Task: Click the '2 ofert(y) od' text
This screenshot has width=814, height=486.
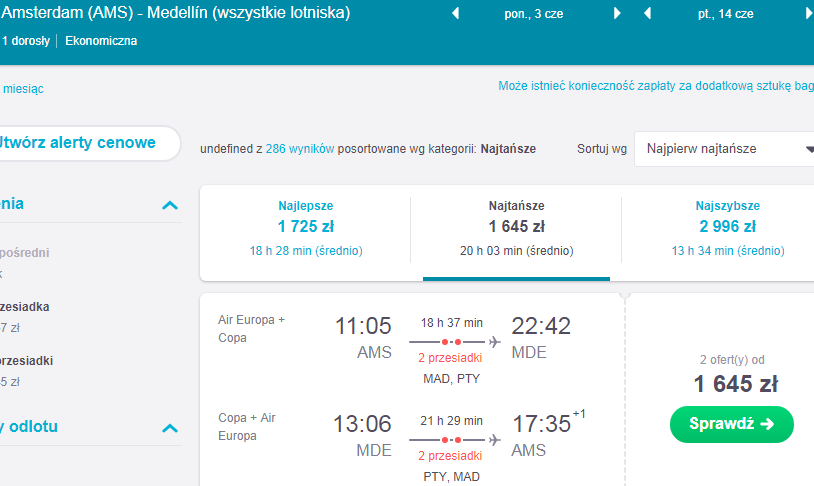Action: [732, 360]
